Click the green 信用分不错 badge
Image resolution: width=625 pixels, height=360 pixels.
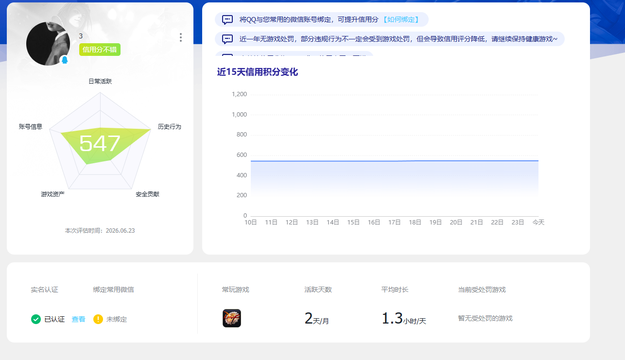pos(100,49)
